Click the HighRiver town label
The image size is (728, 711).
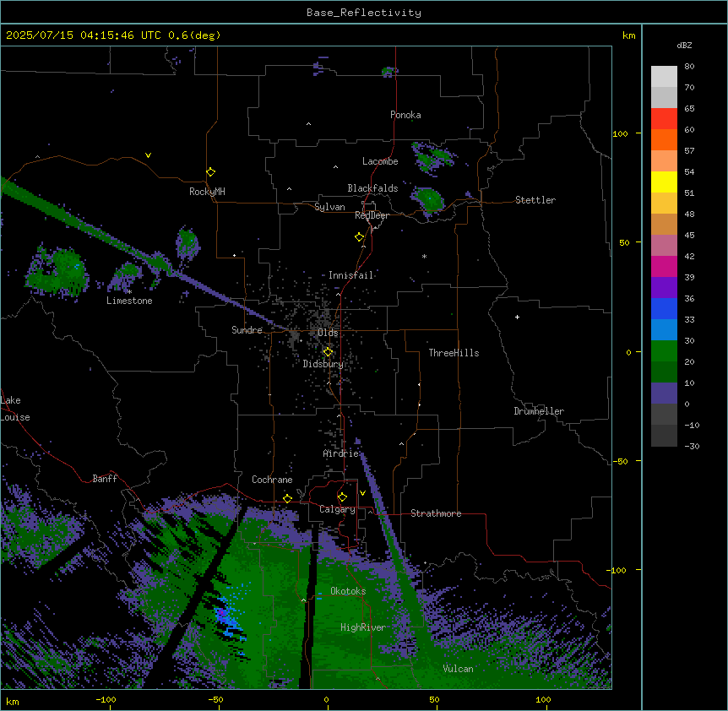[363, 627]
